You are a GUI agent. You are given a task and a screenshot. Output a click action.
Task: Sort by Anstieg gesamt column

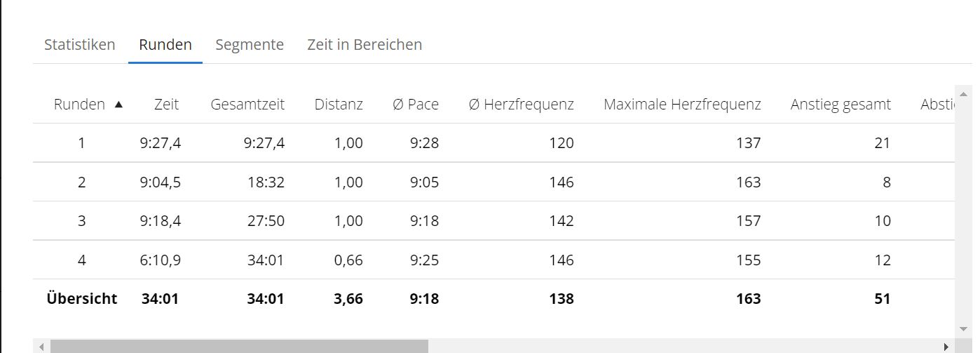click(x=841, y=105)
